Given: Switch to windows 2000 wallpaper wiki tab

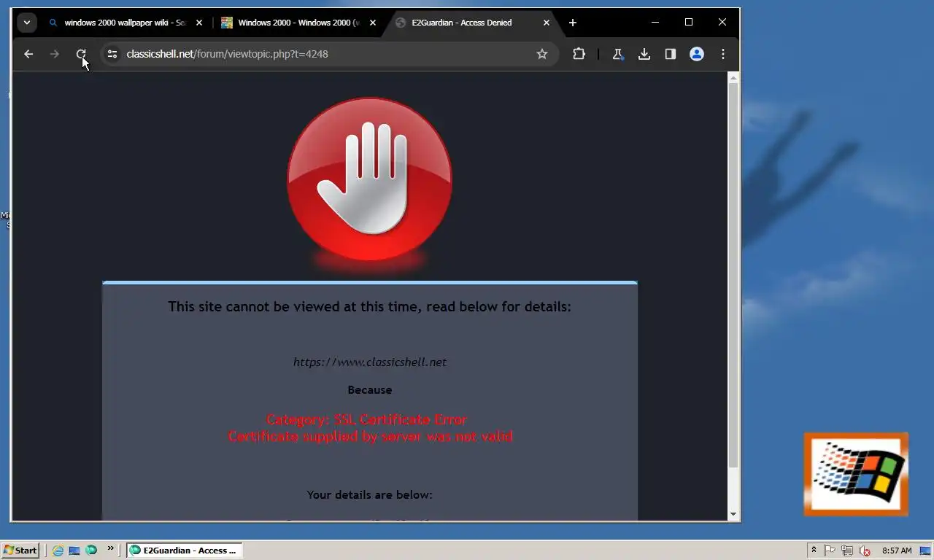Looking at the screenshot, I should (126, 23).
